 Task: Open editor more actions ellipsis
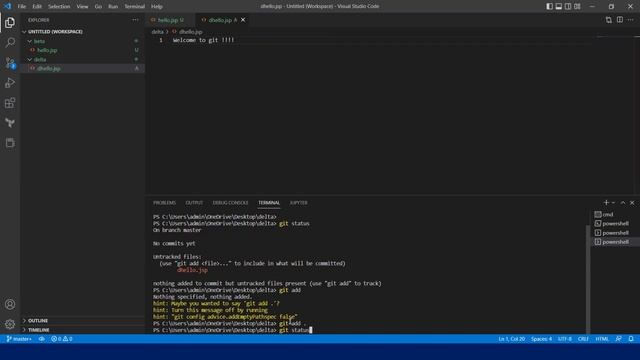[x=631, y=20]
